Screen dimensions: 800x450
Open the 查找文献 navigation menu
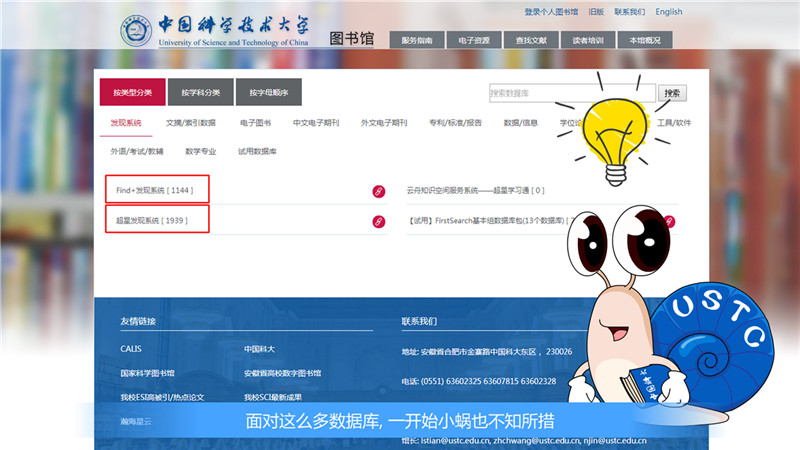coord(531,40)
